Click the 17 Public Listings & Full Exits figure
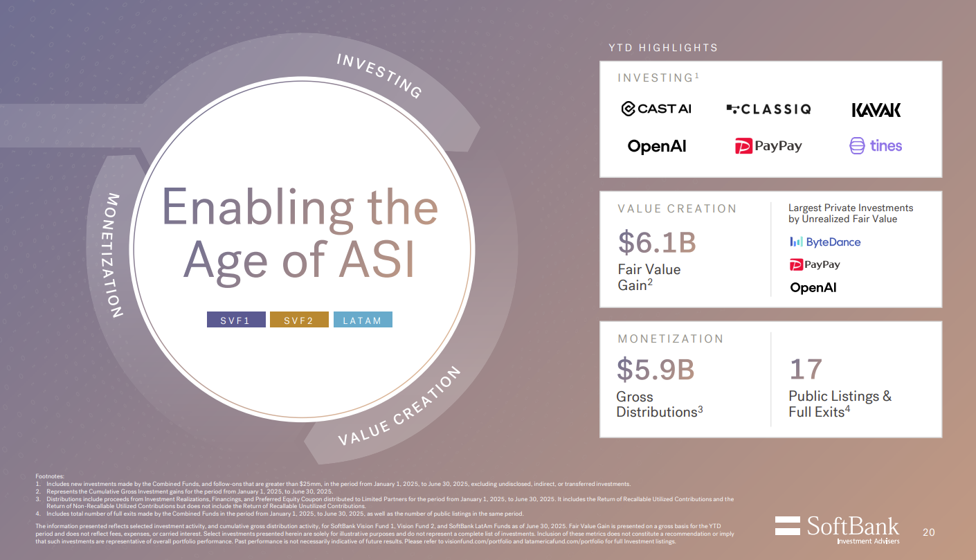This screenshot has height=560, width=976. [x=806, y=370]
